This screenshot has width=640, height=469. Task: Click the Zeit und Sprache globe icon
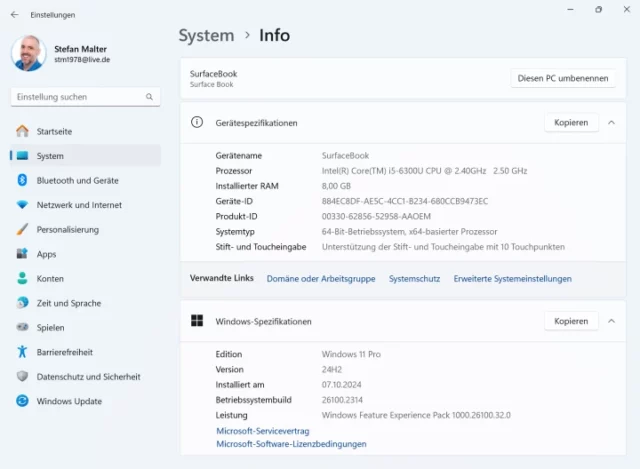[x=22, y=302]
